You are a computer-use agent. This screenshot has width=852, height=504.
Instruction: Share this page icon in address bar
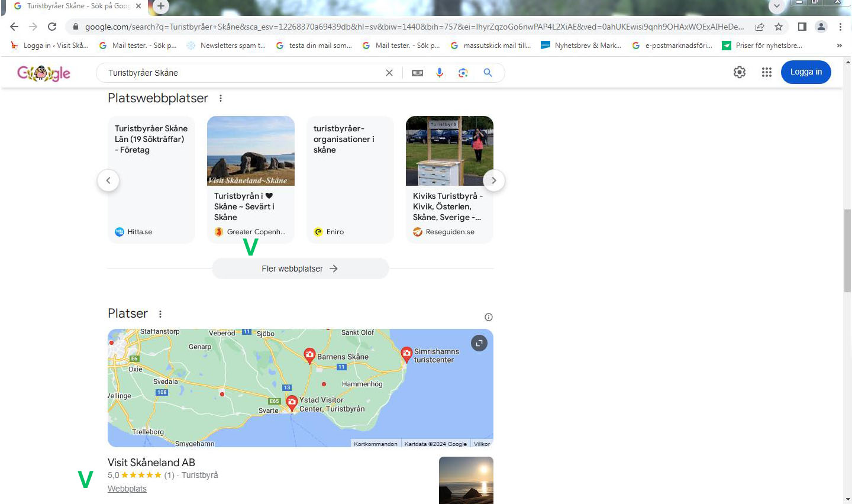pos(760,27)
